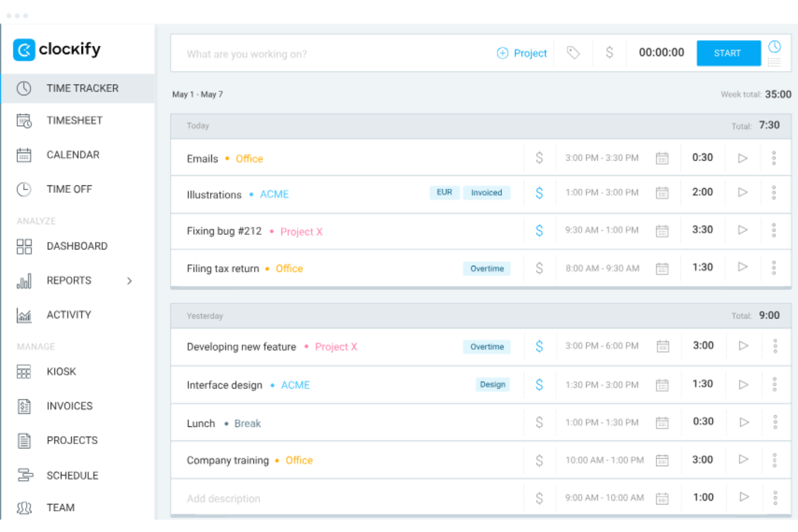Toggle billable status for Emails entry
This screenshot has width=798, height=532.
(539, 157)
